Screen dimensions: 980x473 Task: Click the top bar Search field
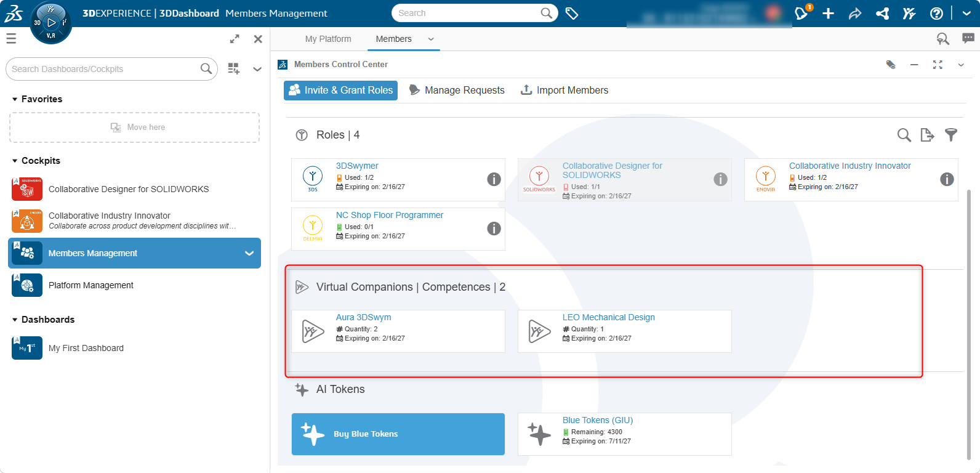coord(475,13)
